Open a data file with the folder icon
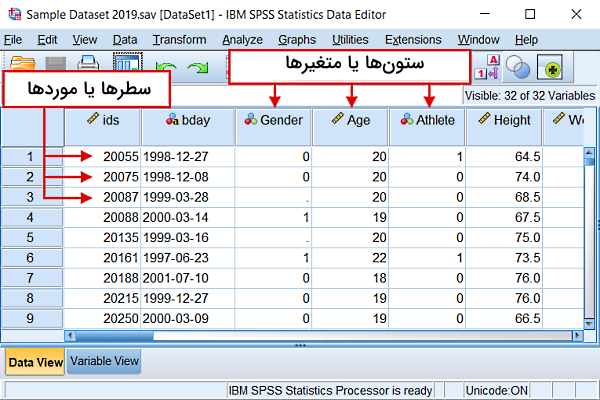Screen dimensions: 600x400 [x=23, y=63]
